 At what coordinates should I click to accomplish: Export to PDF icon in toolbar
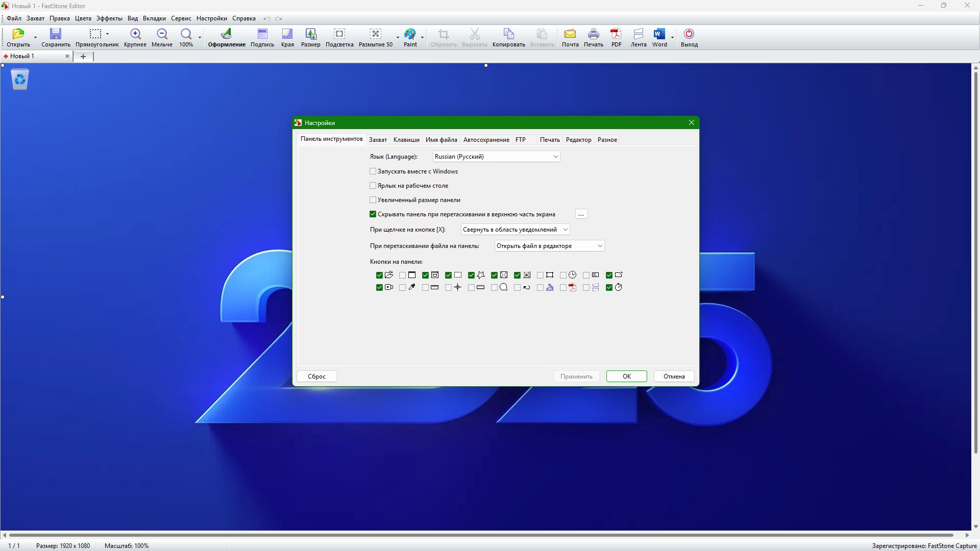pos(616,34)
